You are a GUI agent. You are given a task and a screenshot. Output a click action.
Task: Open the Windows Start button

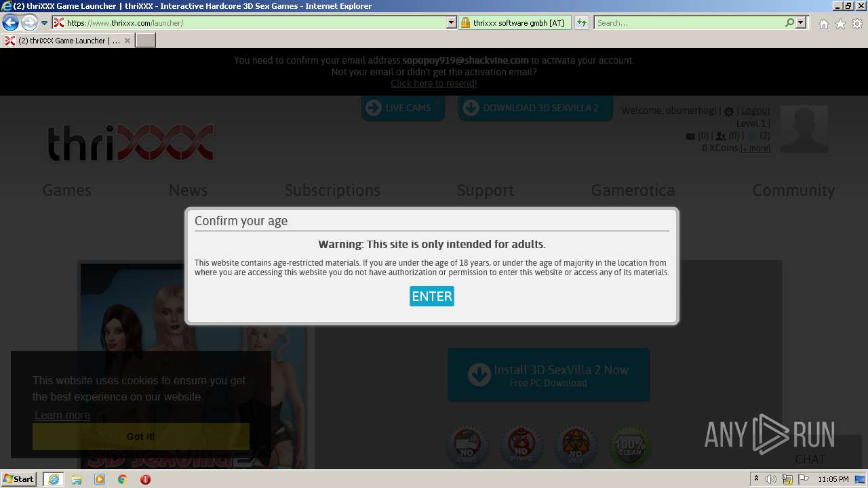pyautogui.click(x=18, y=479)
